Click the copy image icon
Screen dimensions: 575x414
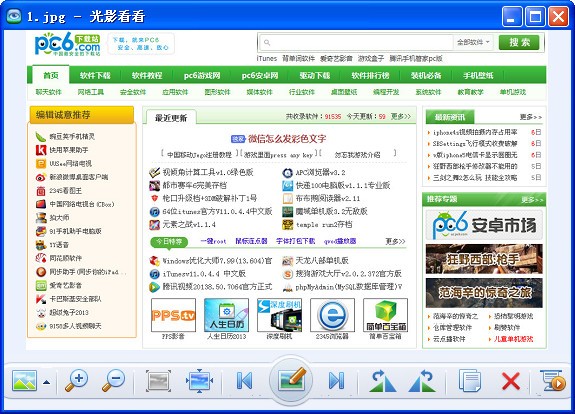pos(470,381)
